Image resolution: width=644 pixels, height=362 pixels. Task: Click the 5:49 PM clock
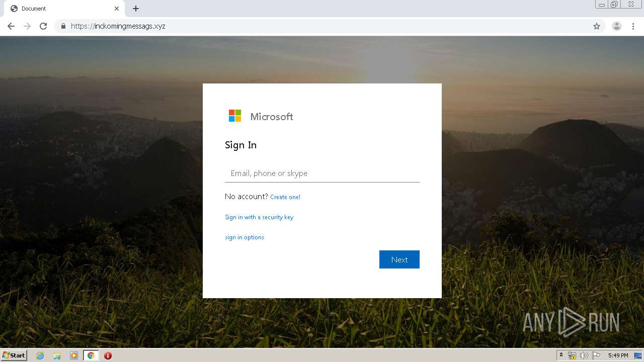coord(618,355)
